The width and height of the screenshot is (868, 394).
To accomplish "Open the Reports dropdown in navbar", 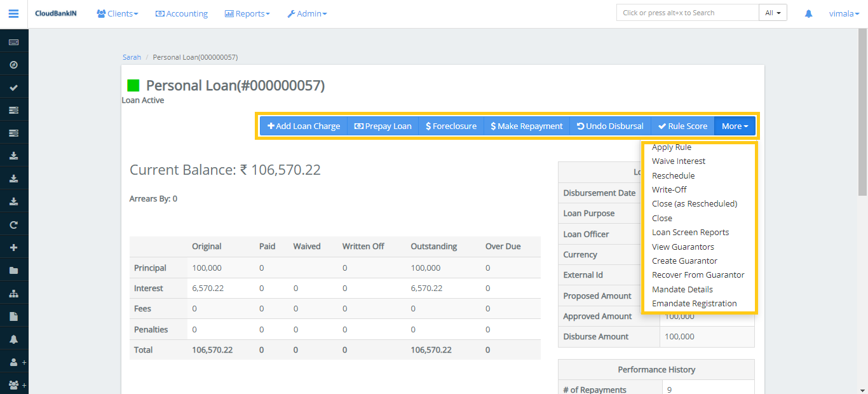I will (247, 13).
